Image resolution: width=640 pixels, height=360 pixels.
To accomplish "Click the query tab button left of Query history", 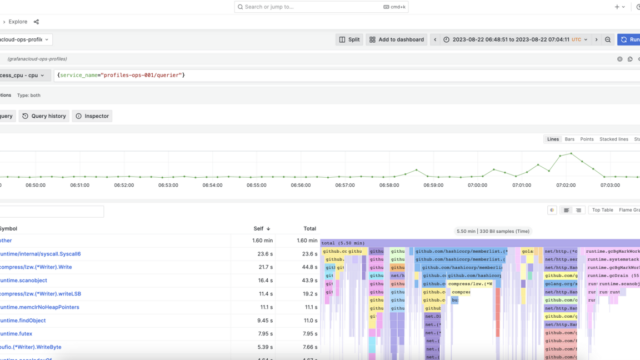I will coord(7,116).
